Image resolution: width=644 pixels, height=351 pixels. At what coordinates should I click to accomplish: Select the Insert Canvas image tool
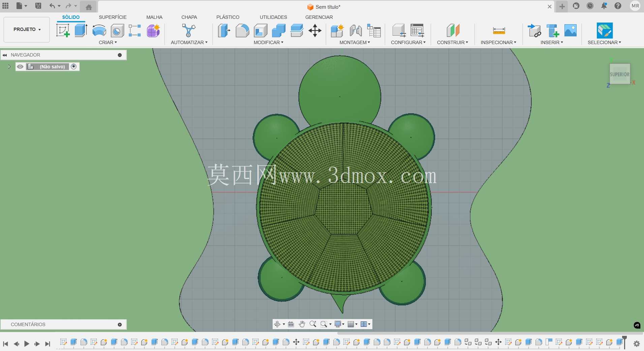pos(571,30)
